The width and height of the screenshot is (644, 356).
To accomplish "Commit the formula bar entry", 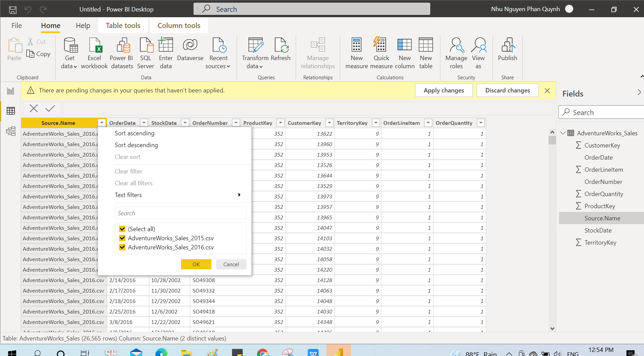I will pyautogui.click(x=50, y=108).
